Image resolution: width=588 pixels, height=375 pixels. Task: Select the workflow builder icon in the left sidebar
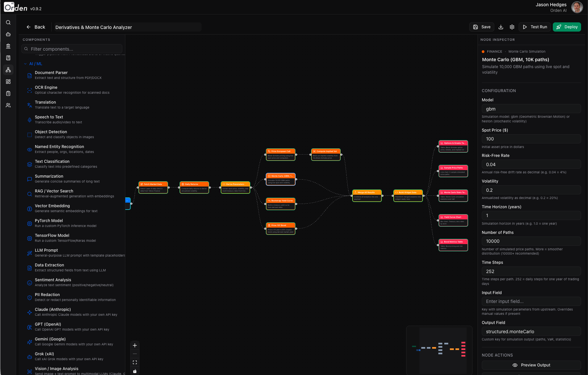tap(8, 69)
